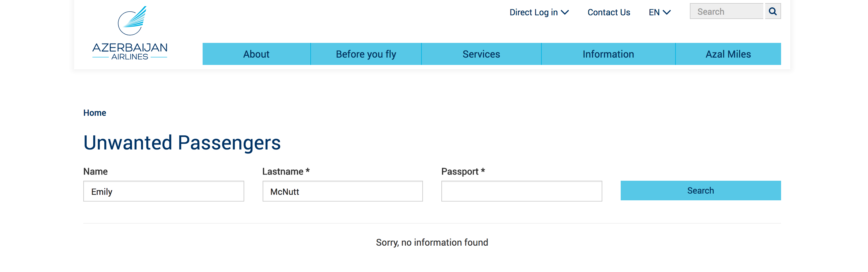Click the Direct Log in chevron arrow

click(x=565, y=13)
